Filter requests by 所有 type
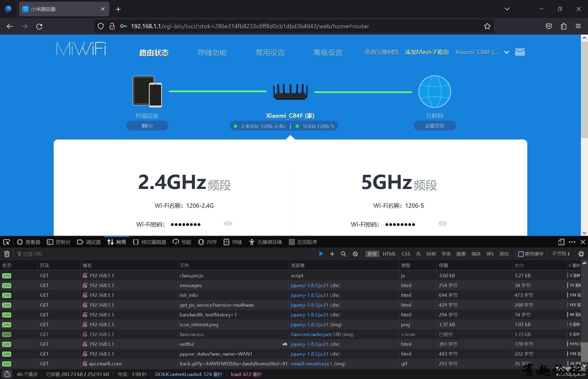The width and height of the screenshot is (588, 379). click(372, 254)
